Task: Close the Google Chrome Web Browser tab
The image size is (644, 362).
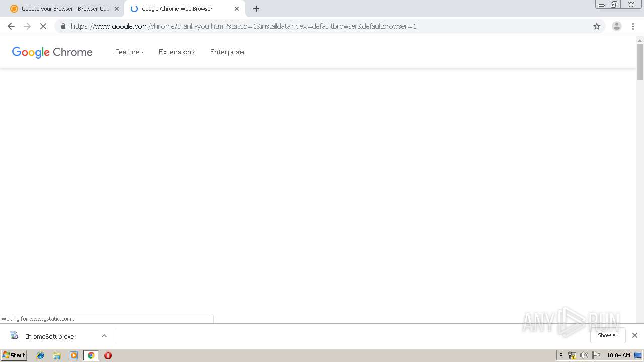Action: (237, 9)
